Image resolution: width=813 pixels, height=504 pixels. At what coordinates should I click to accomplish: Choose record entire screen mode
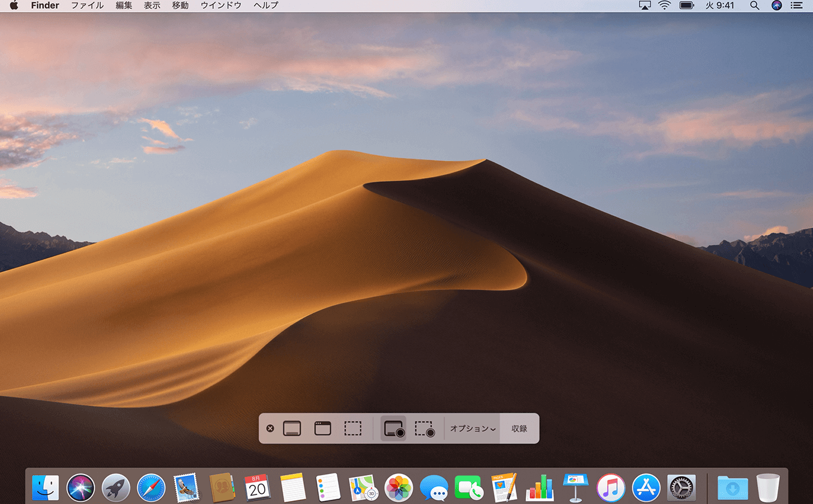pos(394,428)
